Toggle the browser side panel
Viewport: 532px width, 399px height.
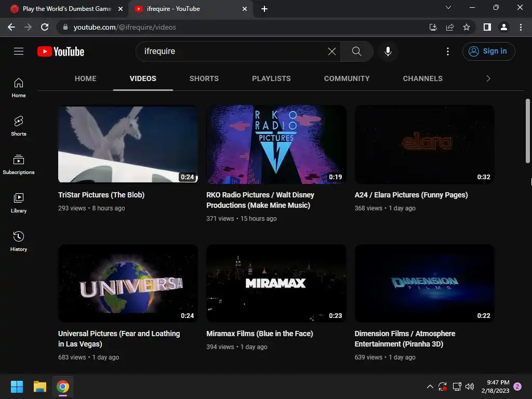tap(487, 27)
